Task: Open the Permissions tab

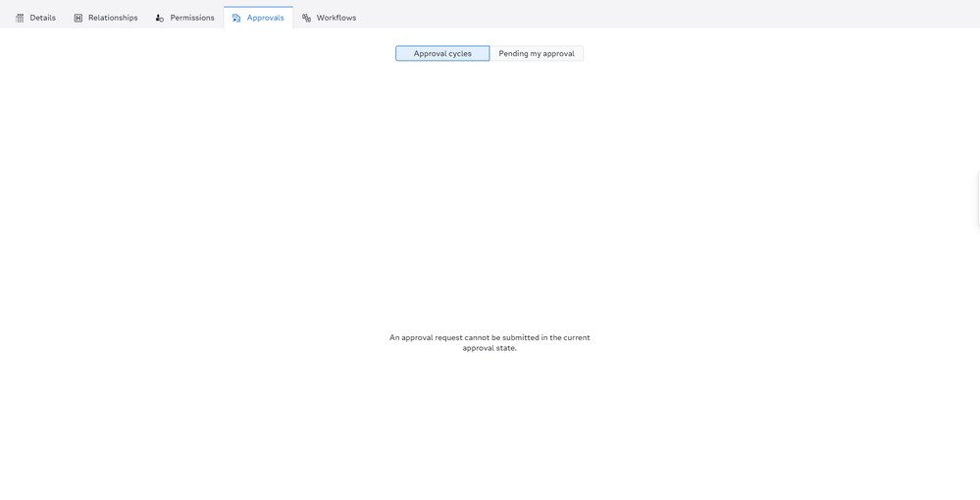Action: coord(185,18)
